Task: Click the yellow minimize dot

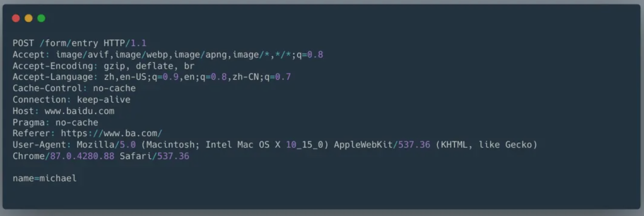Action: click(28, 18)
